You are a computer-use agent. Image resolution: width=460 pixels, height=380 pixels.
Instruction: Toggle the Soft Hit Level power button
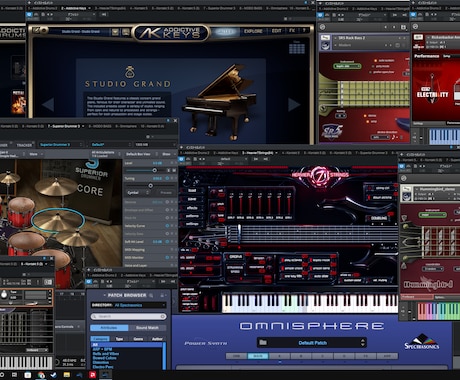[167, 242]
